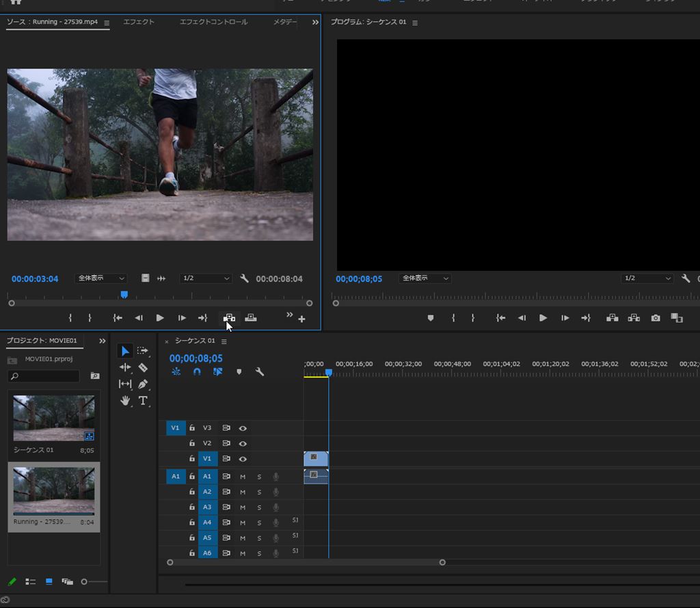
Task: Choose the Hand tool
Action: (x=125, y=401)
